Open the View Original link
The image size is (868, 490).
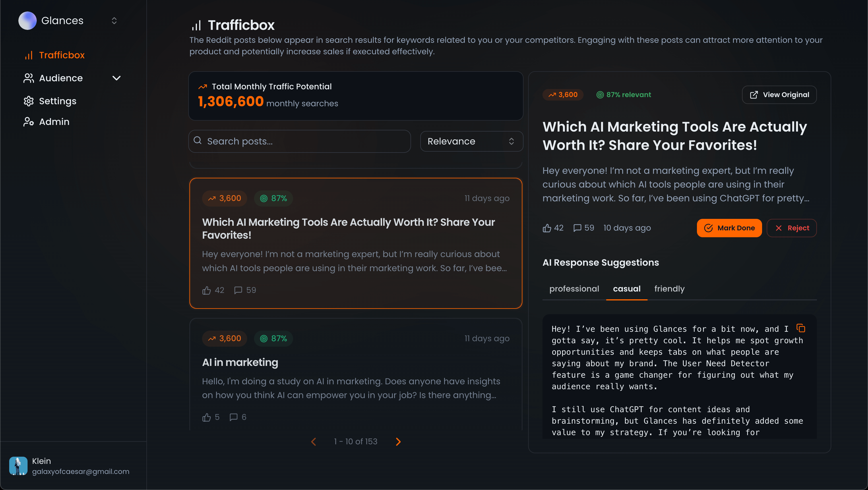coord(779,95)
